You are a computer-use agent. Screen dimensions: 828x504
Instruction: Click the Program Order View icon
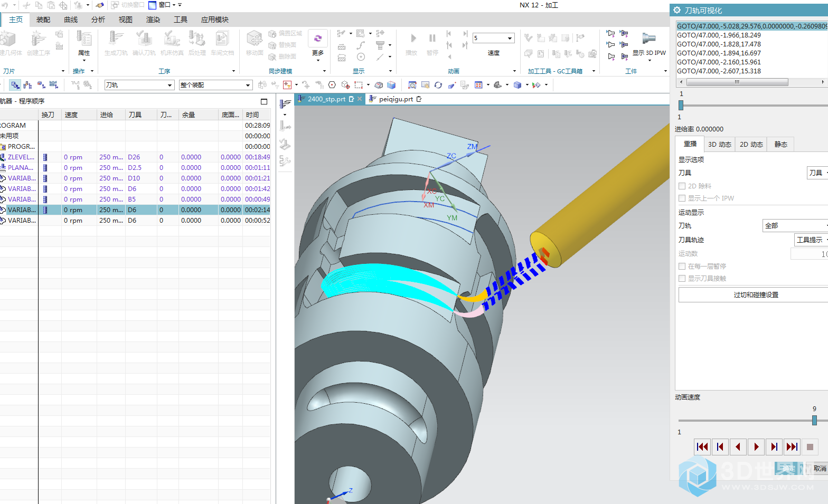15,85
